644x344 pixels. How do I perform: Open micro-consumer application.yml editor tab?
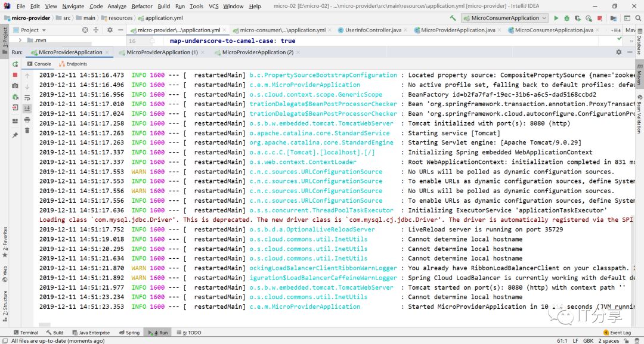[x=283, y=30]
